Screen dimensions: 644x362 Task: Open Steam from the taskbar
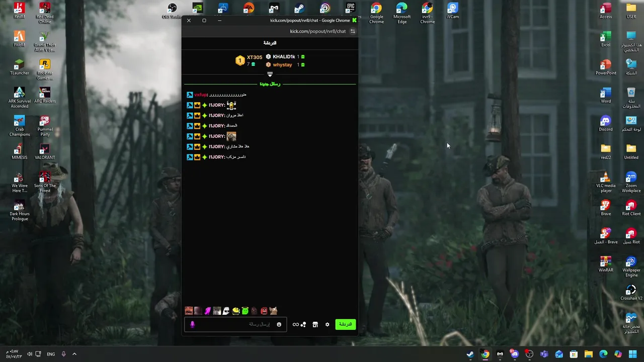(x=470, y=354)
